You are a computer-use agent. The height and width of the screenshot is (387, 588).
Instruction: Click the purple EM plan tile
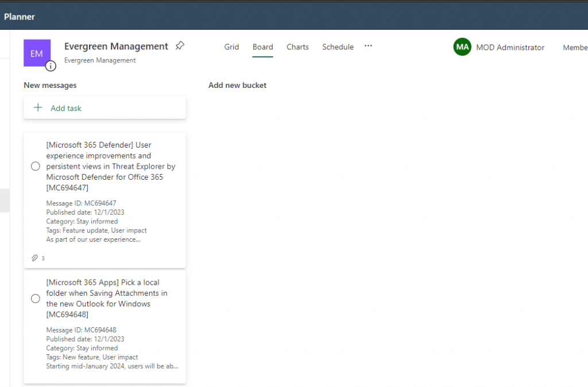point(37,53)
